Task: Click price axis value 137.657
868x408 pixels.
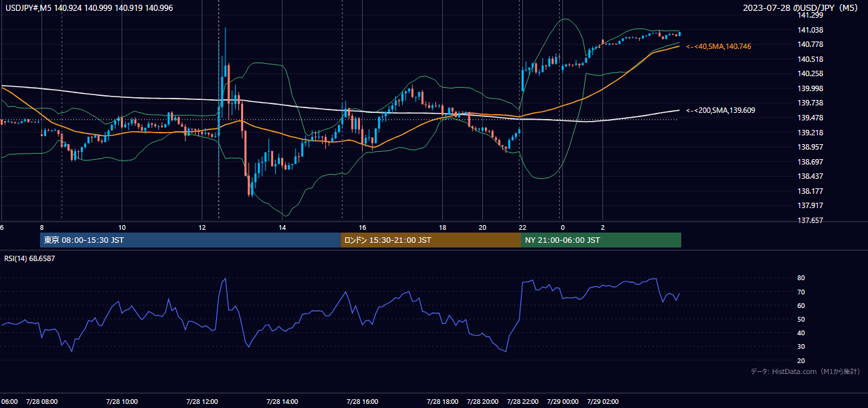Action: pyautogui.click(x=811, y=220)
